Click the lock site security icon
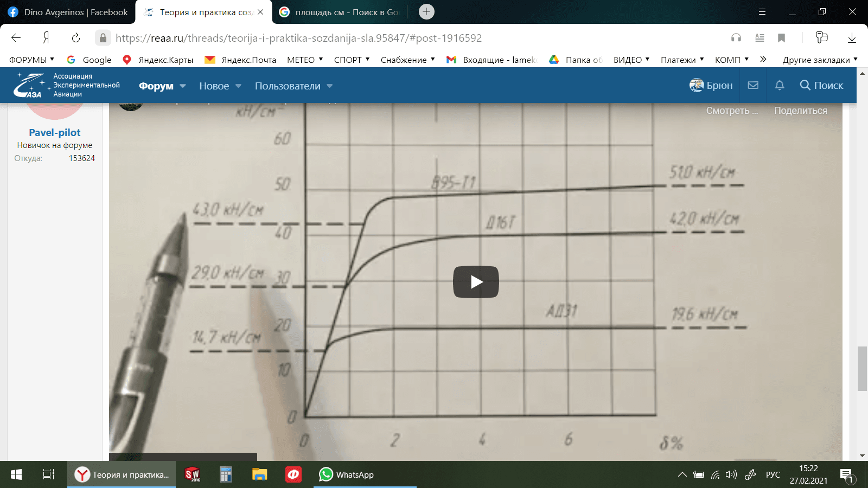Viewport: 868px width, 488px height. [x=103, y=38]
